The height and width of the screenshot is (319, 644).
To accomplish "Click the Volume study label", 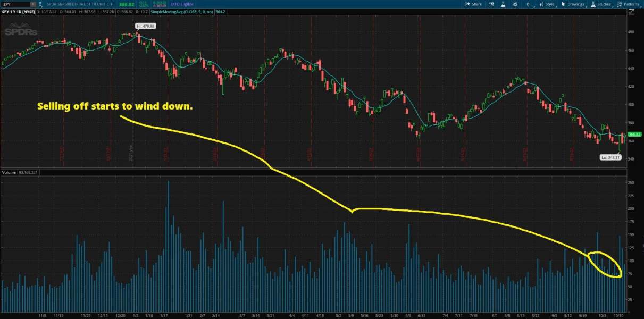I will [x=8, y=172].
